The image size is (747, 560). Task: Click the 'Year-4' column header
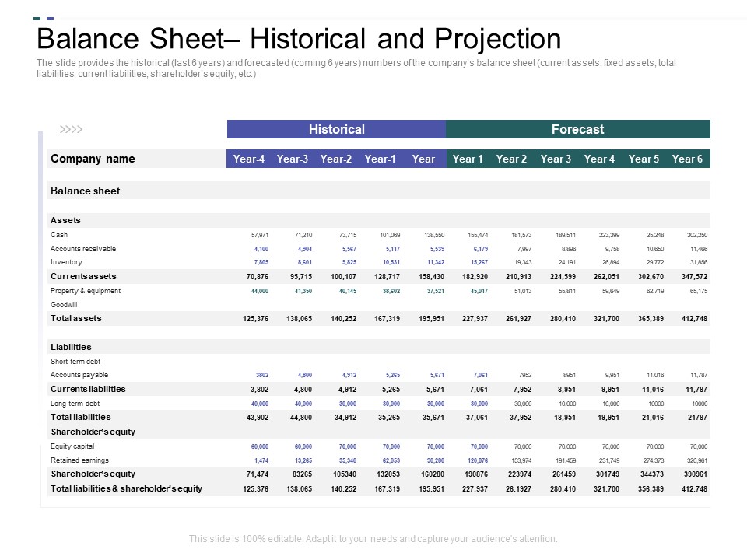(x=249, y=159)
